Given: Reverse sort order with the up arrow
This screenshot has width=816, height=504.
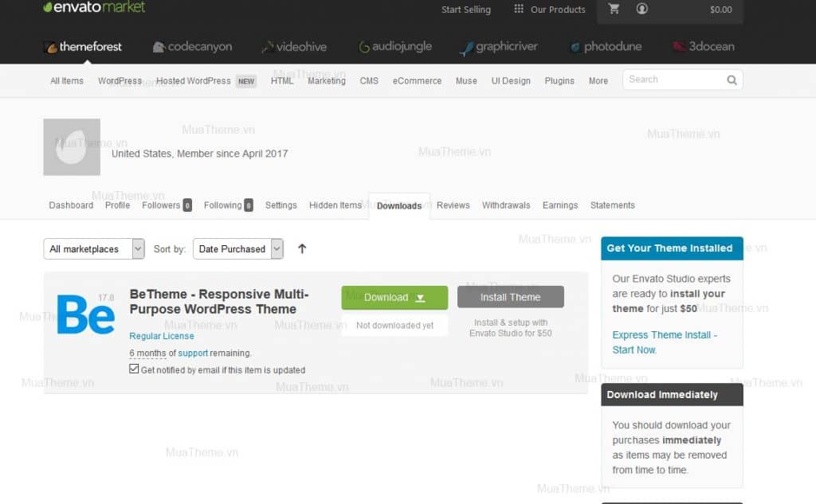Looking at the screenshot, I should (x=302, y=248).
